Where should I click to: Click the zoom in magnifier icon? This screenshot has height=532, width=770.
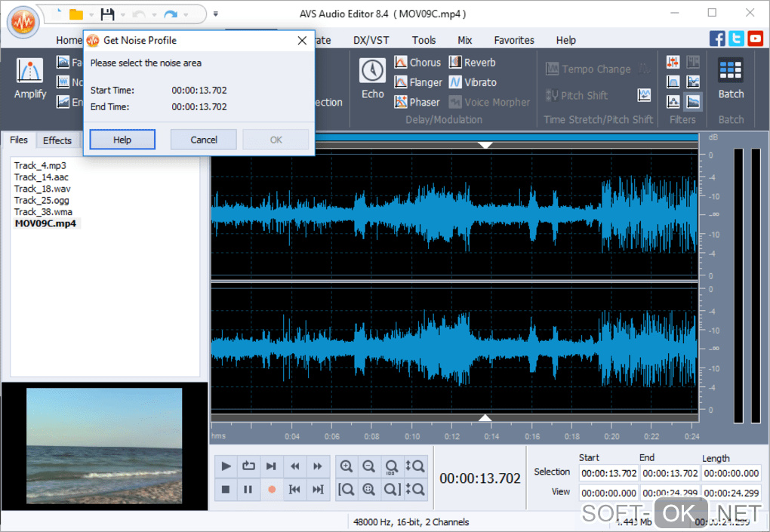(x=346, y=466)
